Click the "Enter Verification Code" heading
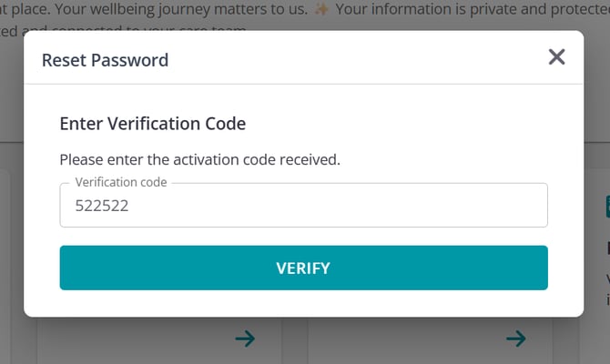Screen dimensions: 610x364 point(152,124)
